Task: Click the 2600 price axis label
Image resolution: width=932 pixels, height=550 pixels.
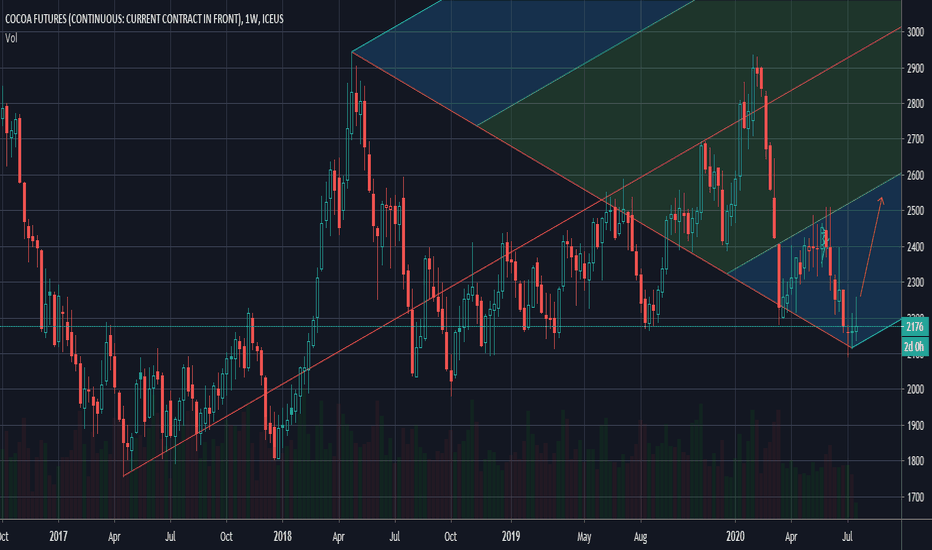Action: click(x=915, y=175)
